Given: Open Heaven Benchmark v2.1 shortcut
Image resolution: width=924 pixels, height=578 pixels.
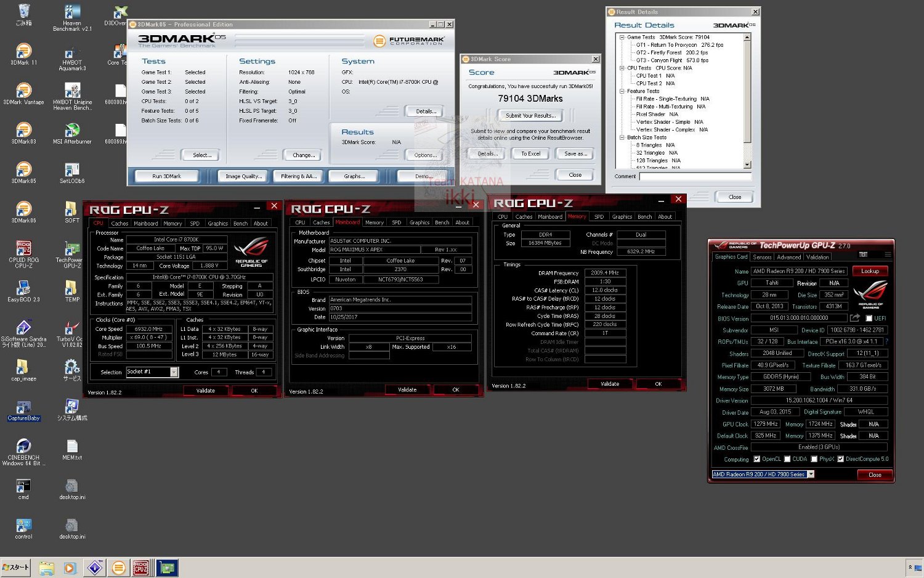Looking at the screenshot, I should (72, 18).
